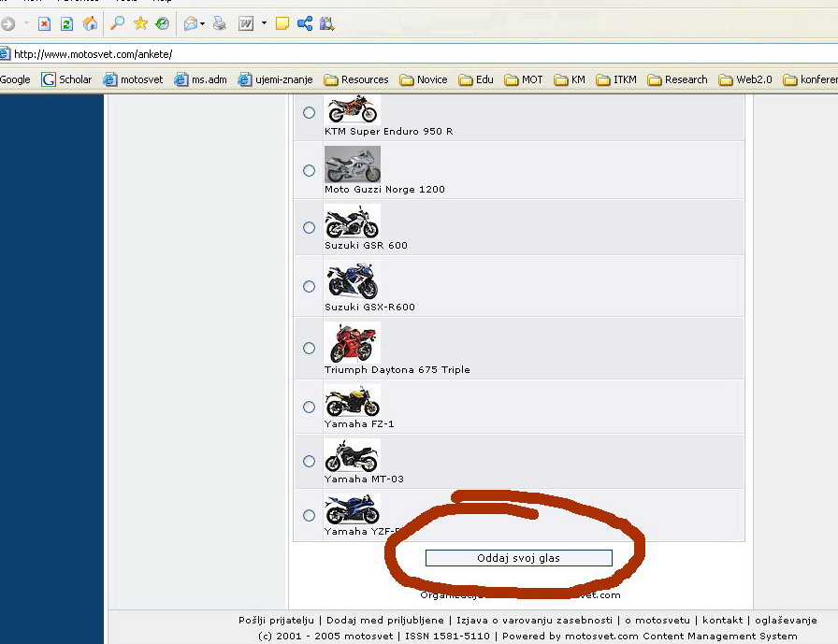The width and height of the screenshot is (838, 644).
Task: Click the Dodaj med priljubljene link
Action: (384, 620)
